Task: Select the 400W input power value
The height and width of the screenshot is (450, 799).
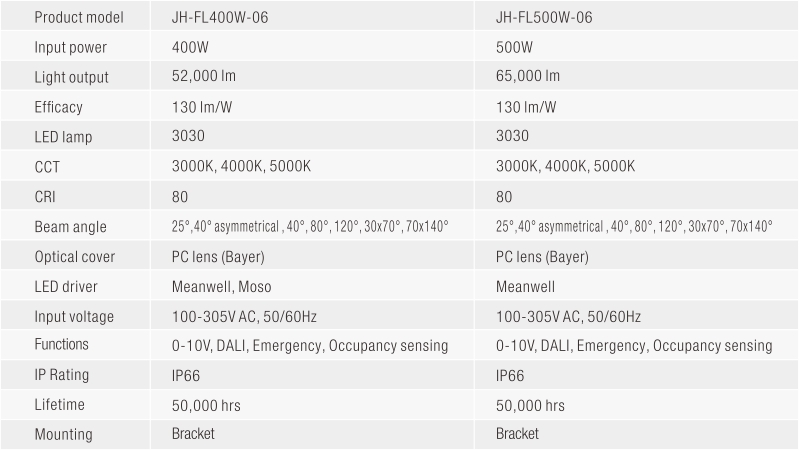Action: [x=189, y=47]
